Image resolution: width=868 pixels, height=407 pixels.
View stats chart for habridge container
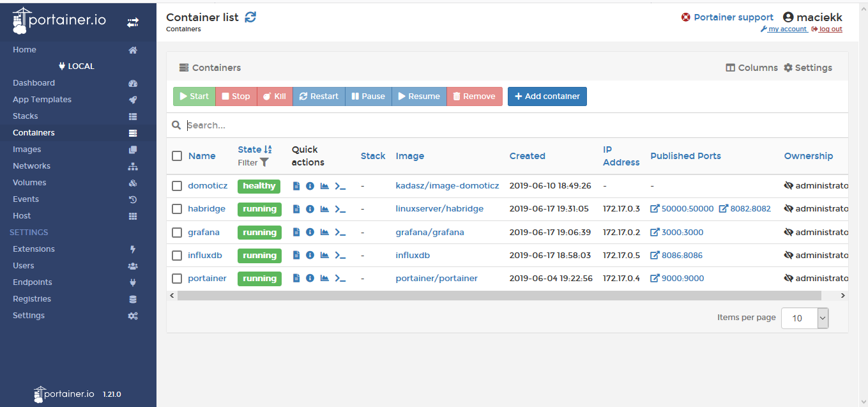(x=324, y=209)
